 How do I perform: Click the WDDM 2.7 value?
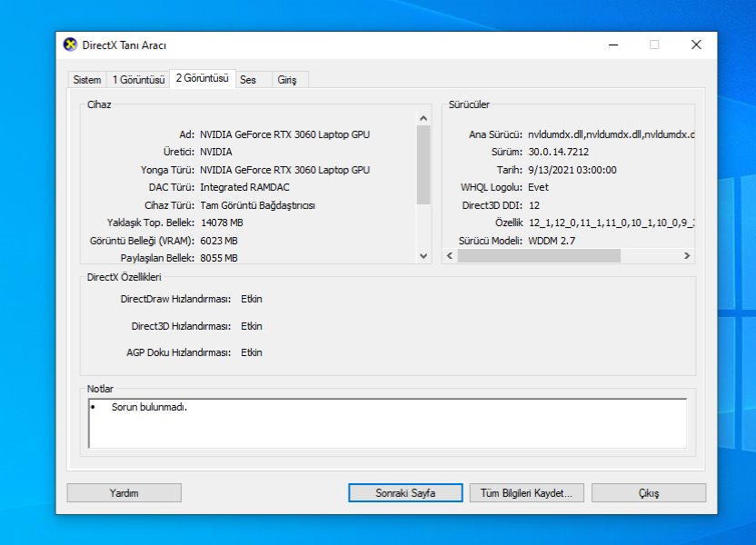[x=552, y=241]
